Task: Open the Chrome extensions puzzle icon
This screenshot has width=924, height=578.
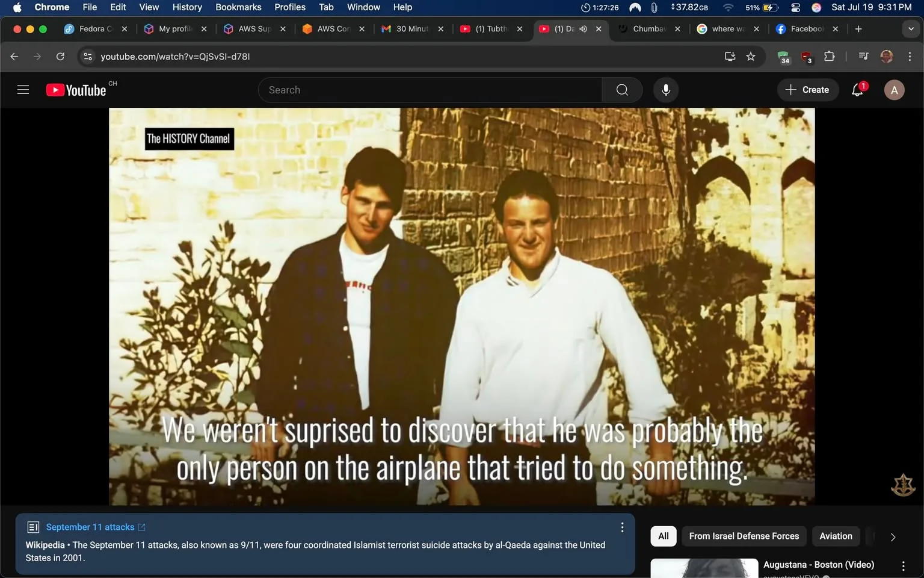Action: point(829,56)
